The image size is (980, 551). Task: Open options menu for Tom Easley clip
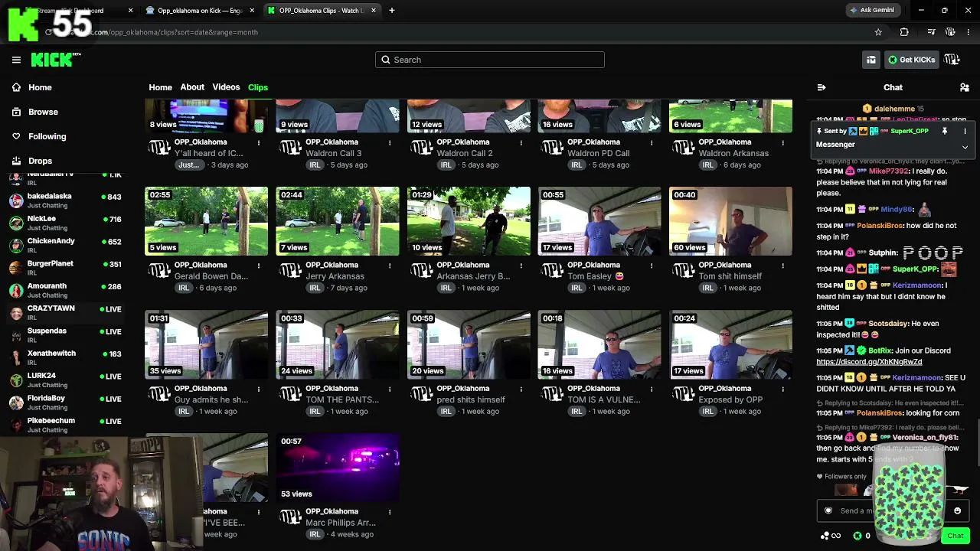tap(652, 266)
